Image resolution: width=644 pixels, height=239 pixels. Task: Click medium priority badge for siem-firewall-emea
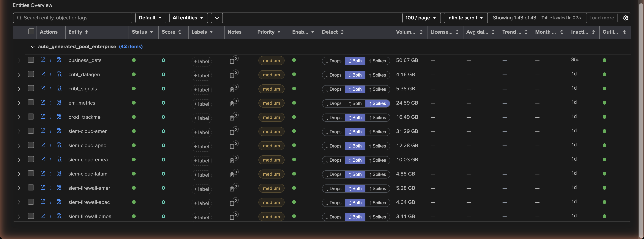click(271, 217)
